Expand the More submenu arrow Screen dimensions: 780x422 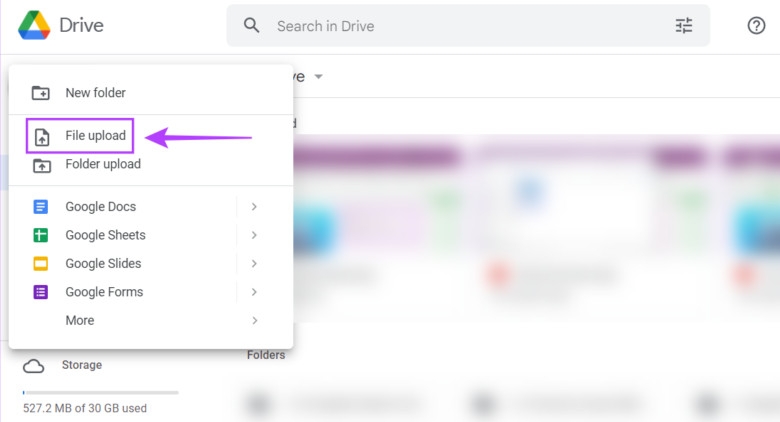[254, 320]
